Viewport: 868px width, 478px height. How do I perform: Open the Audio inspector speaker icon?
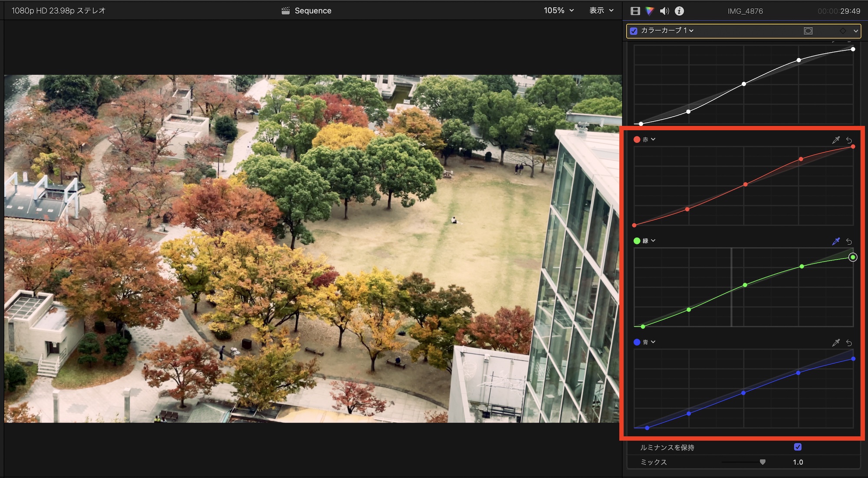tap(664, 11)
